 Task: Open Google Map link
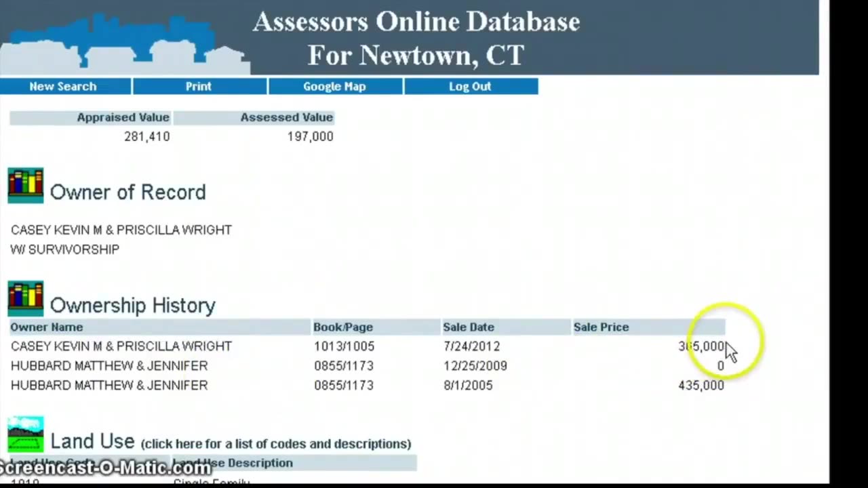335,86
